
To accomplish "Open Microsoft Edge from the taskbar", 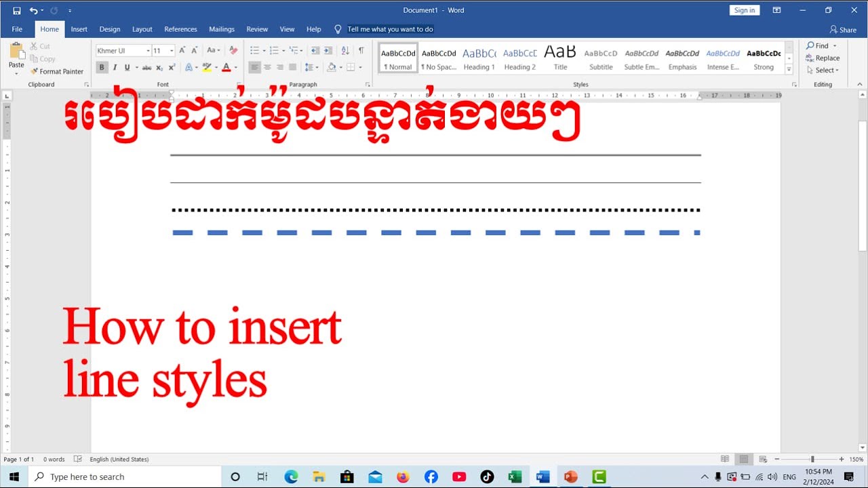I will (291, 476).
